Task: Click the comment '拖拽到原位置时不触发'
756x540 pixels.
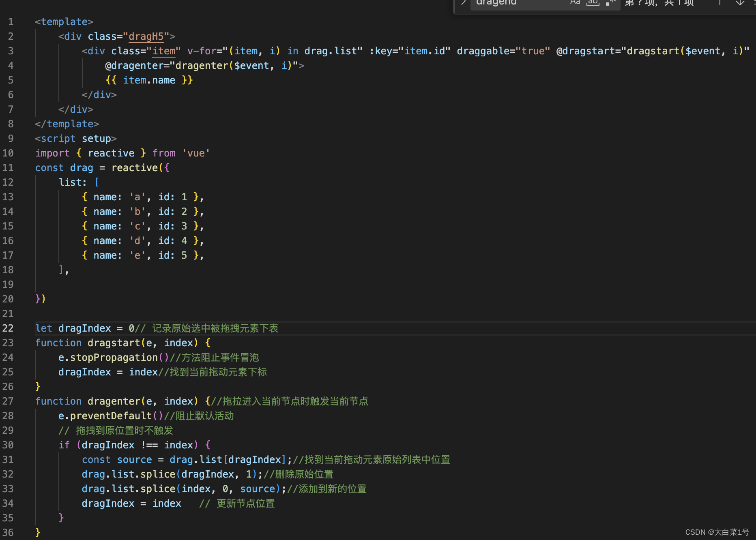Action: tap(116, 430)
